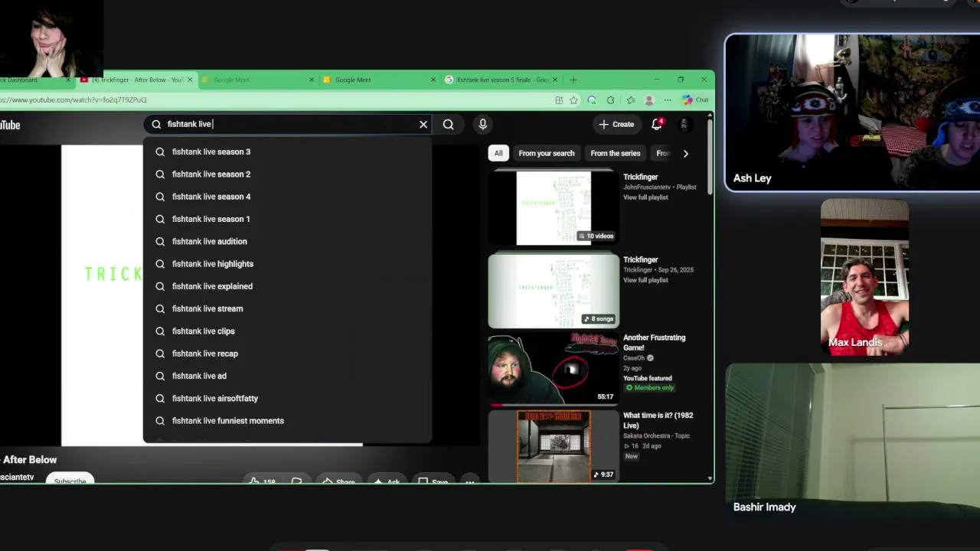Image resolution: width=980 pixels, height=551 pixels.
Task: Open the Trickfinger 10 videos playlist thumbnail
Action: click(x=554, y=208)
